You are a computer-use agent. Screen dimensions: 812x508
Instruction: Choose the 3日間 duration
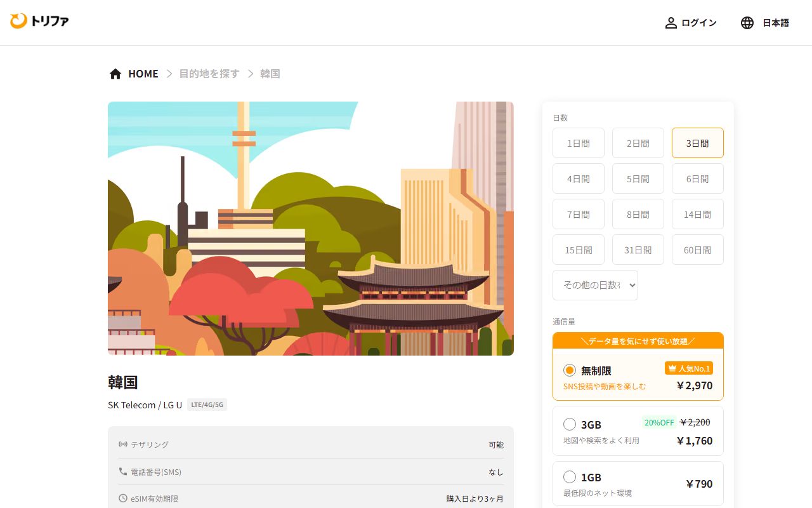point(698,143)
